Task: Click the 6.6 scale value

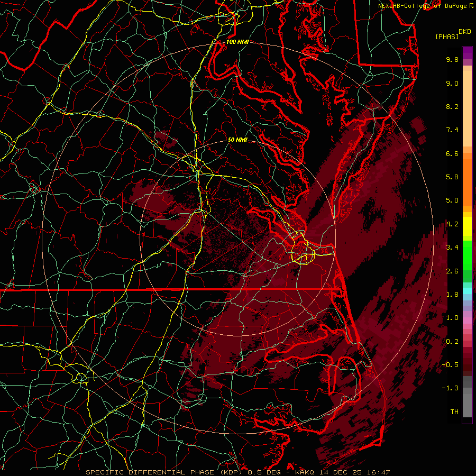Action: [452, 153]
